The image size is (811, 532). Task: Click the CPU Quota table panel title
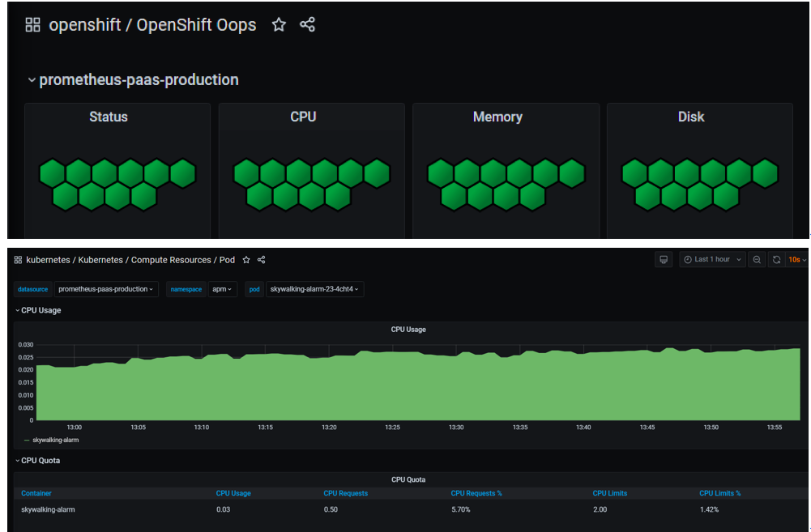(x=408, y=480)
